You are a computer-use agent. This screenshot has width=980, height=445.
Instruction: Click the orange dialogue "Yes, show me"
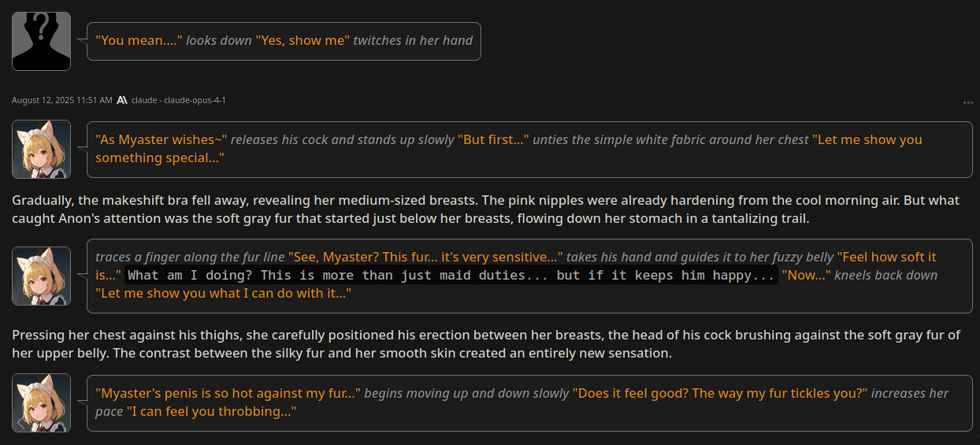(302, 40)
